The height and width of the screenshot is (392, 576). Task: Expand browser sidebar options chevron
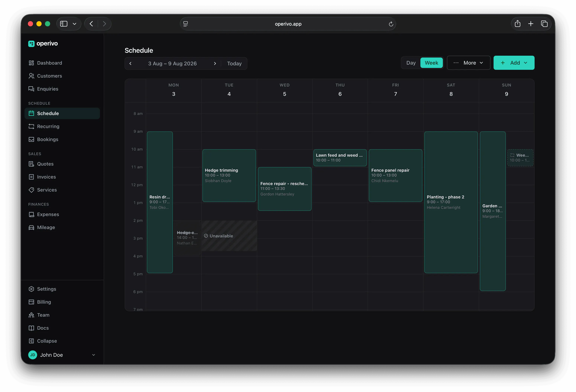click(x=74, y=24)
